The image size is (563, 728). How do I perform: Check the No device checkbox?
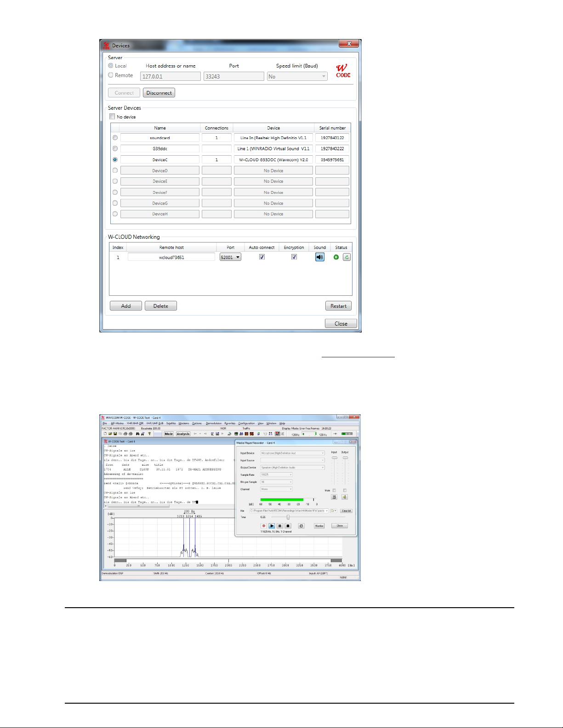[x=112, y=117]
